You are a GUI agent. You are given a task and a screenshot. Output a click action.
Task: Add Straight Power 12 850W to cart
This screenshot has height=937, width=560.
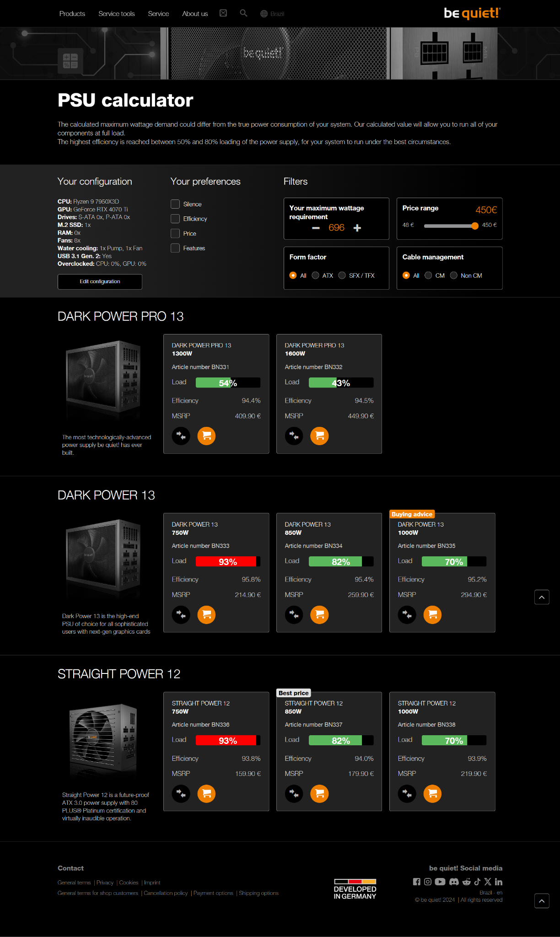click(x=320, y=794)
